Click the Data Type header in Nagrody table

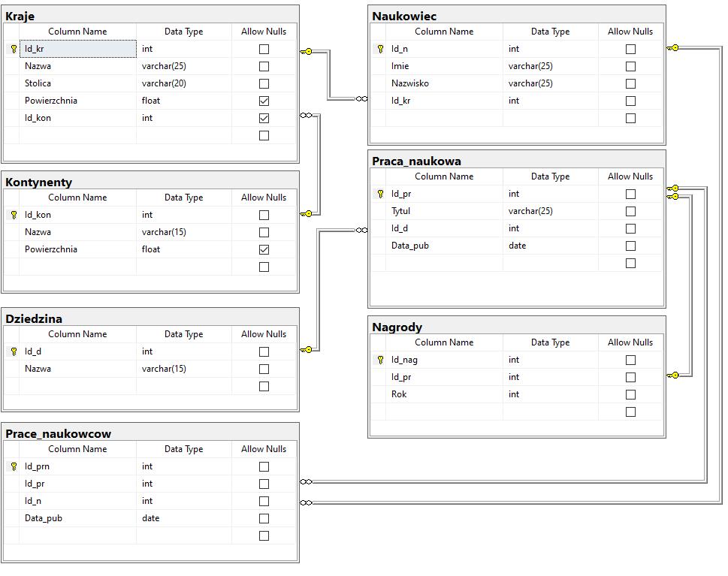[550, 342]
